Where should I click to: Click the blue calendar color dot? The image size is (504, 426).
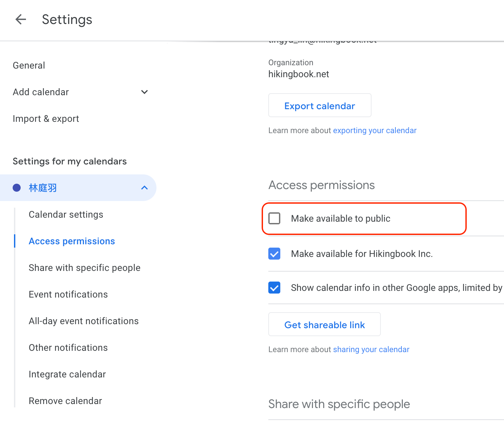tap(17, 188)
